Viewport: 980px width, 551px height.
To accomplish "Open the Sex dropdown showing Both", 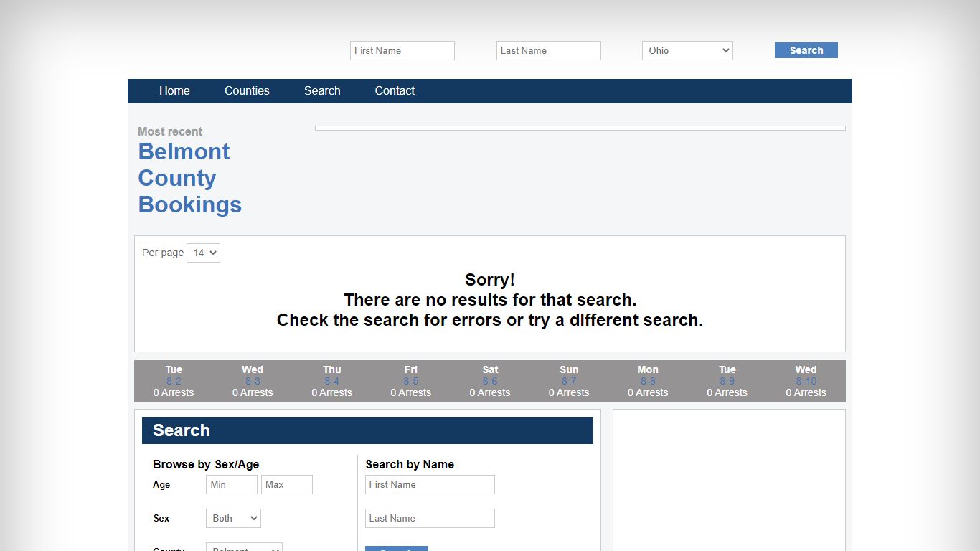I will 233,518.
